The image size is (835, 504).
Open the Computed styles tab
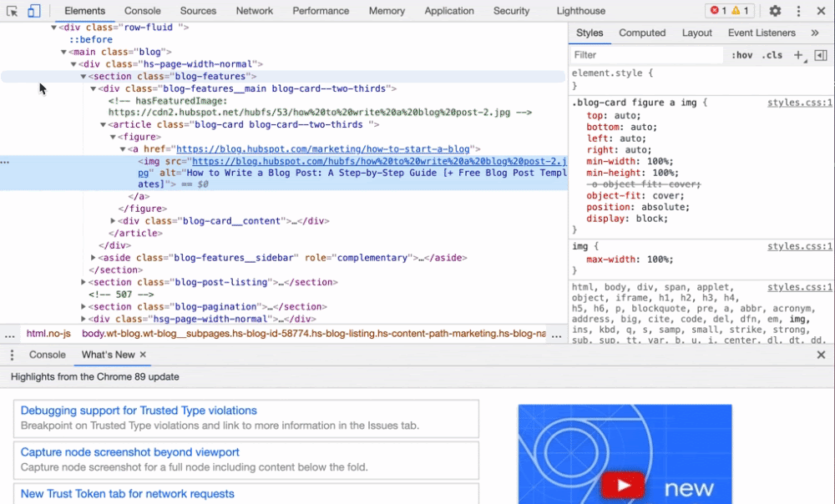pyautogui.click(x=642, y=33)
